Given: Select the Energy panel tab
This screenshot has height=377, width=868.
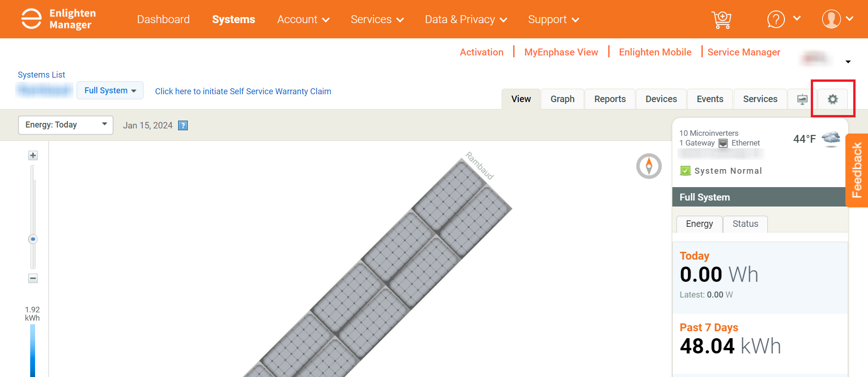Looking at the screenshot, I should pos(700,224).
